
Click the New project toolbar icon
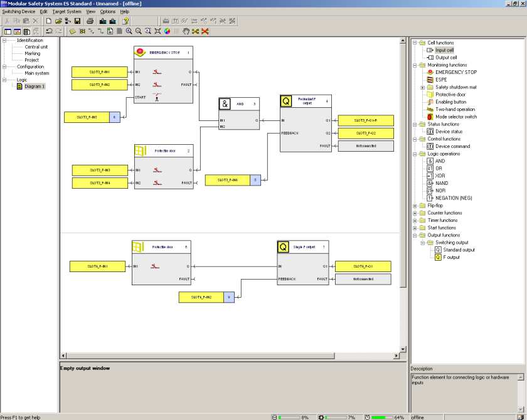tap(49, 21)
